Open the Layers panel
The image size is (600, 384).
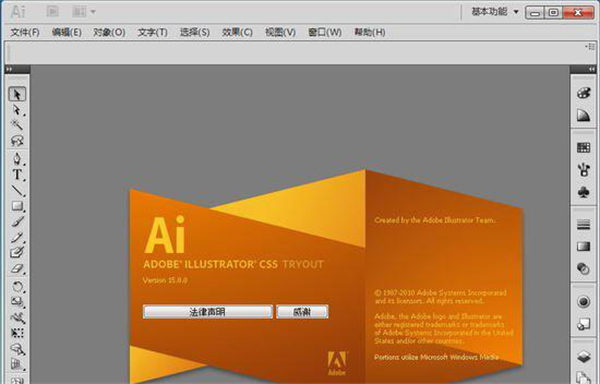(x=583, y=357)
